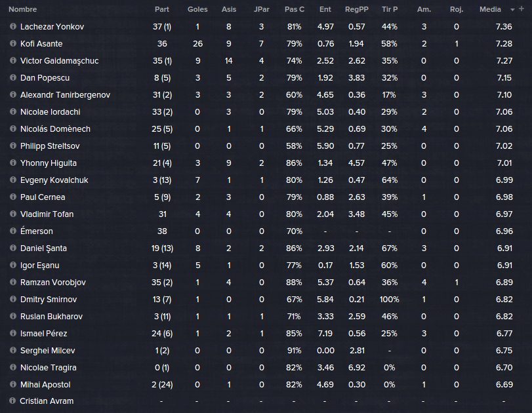Click info icon for Ramzan Vorobjov
The height and width of the screenshot is (413, 532).
[x=13, y=282]
